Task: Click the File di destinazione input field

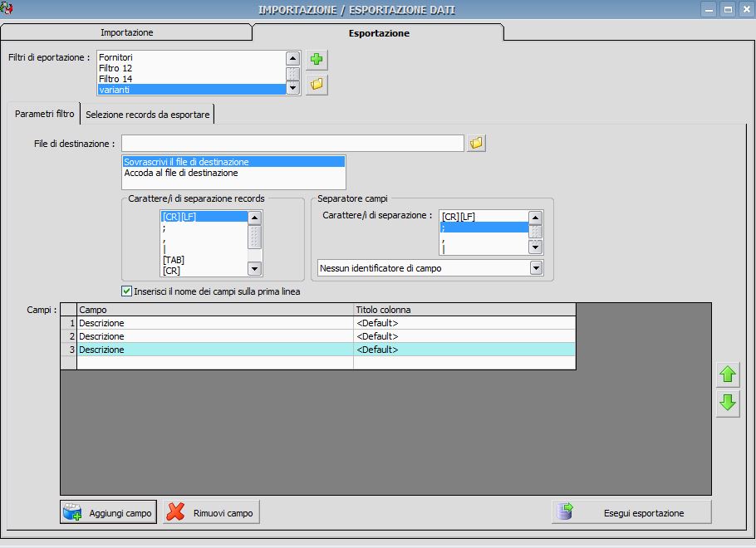Action: [292, 143]
